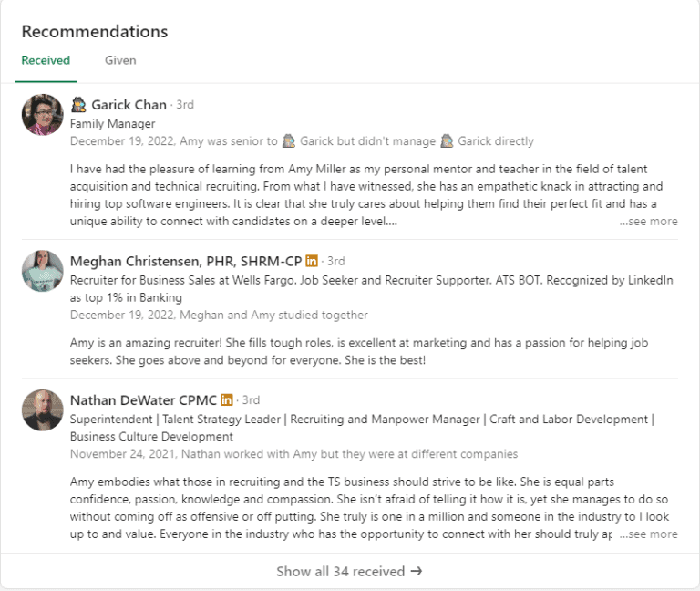Click arrow icon beside Show all 34 received
The width and height of the screenshot is (700, 591).
tap(417, 572)
